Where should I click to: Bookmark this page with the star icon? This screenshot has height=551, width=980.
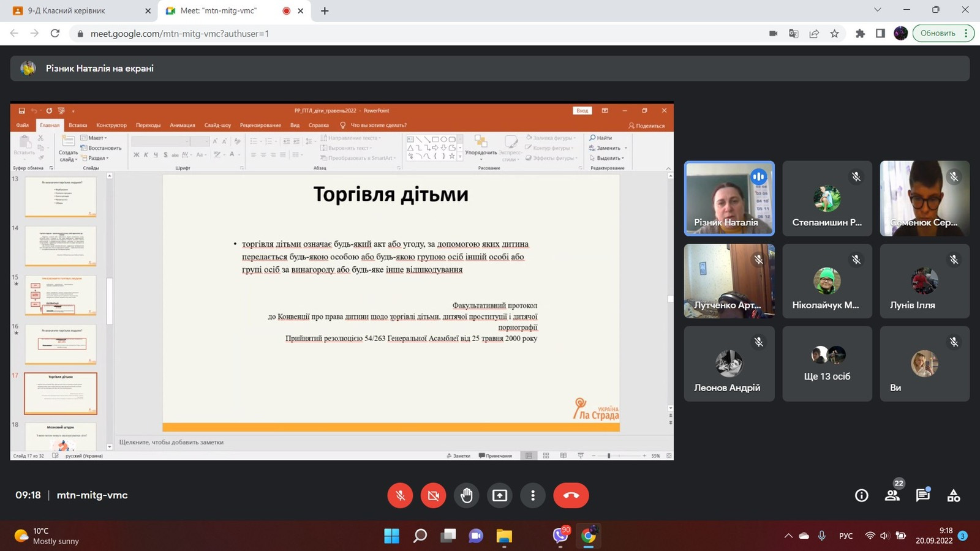click(x=834, y=34)
